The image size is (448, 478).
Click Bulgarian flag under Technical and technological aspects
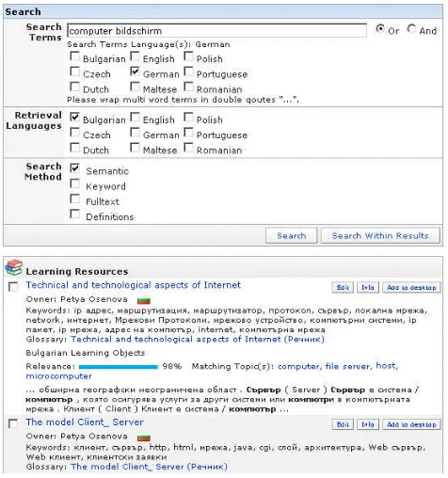(x=144, y=300)
